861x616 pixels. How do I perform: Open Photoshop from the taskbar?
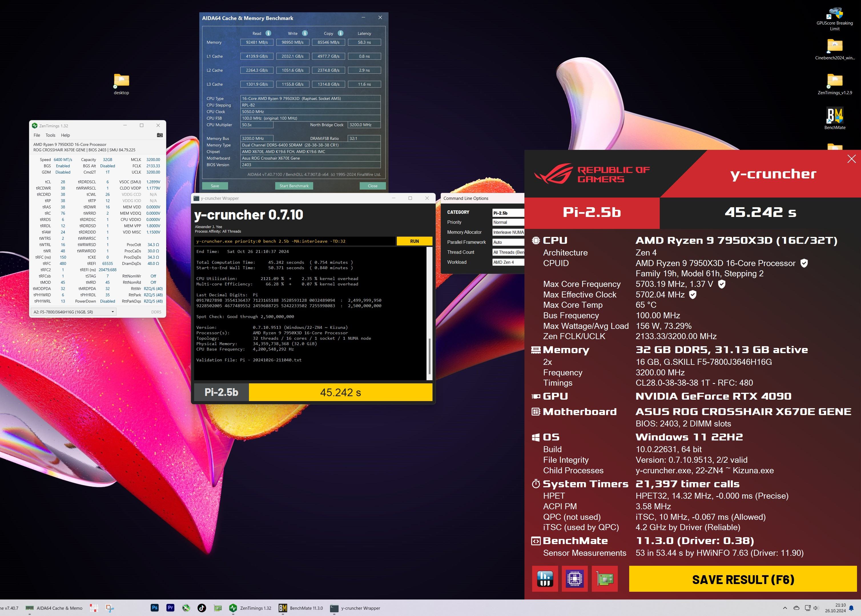pyautogui.click(x=155, y=608)
